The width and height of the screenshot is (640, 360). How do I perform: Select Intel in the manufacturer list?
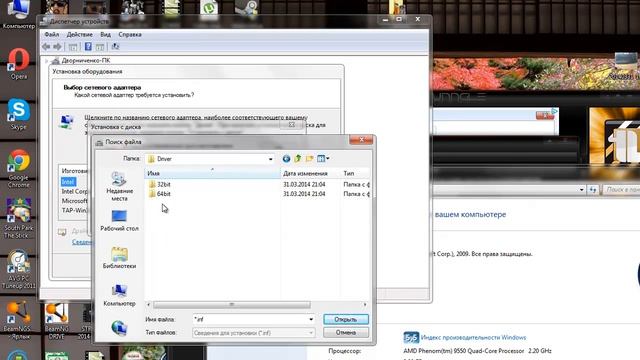point(68,182)
